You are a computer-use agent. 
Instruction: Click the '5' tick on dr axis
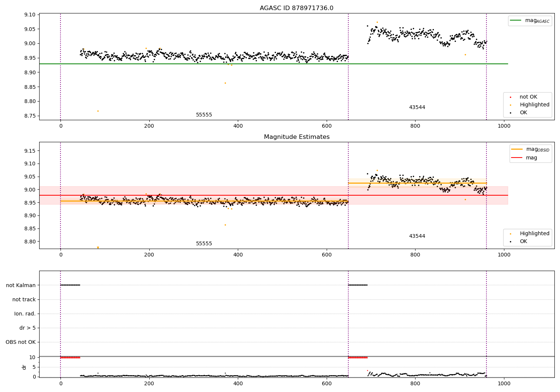pyautogui.click(x=34, y=367)
